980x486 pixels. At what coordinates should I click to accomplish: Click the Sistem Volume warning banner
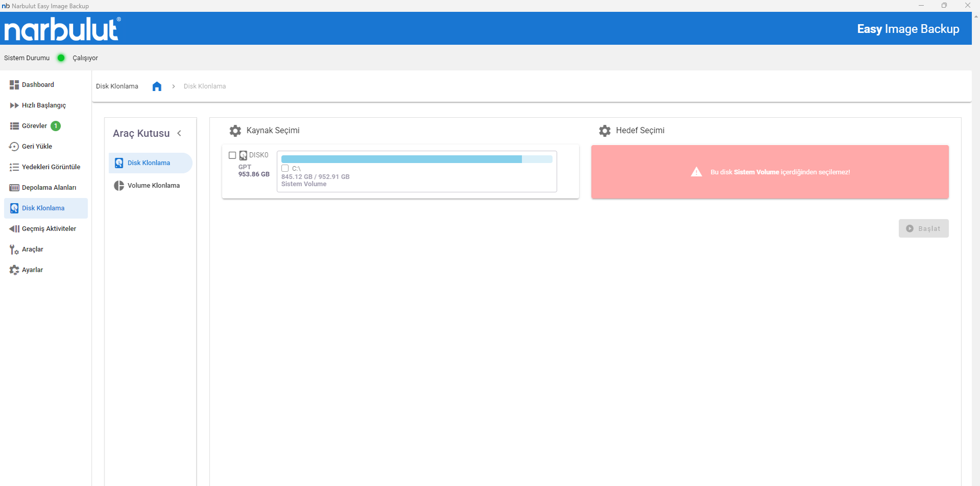pyautogui.click(x=769, y=172)
